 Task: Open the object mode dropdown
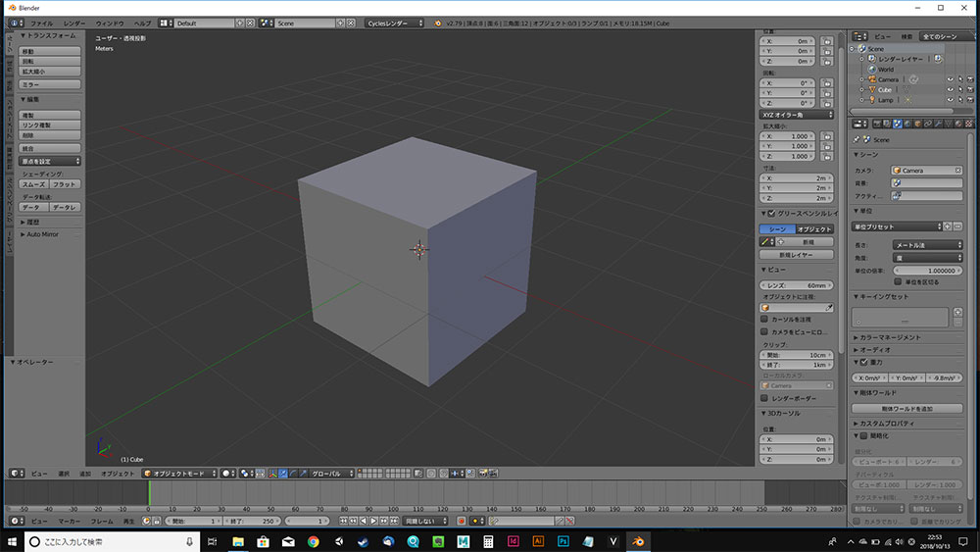(x=179, y=474)
